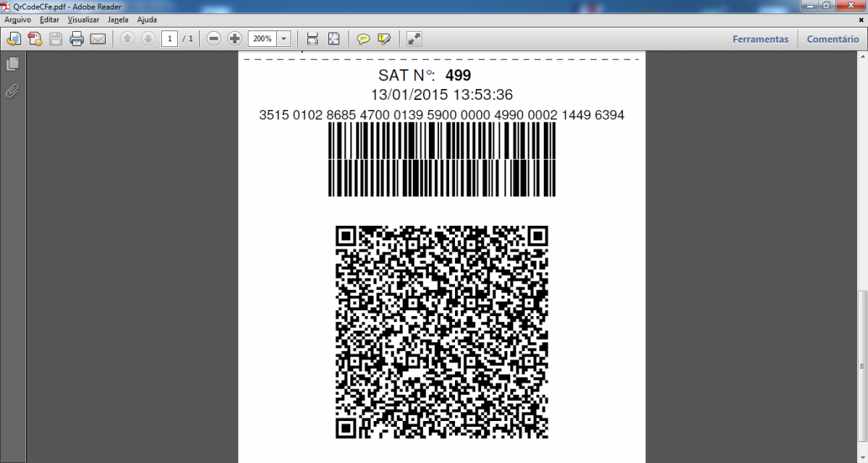Open the Visualizar menu

click(83, 20)
